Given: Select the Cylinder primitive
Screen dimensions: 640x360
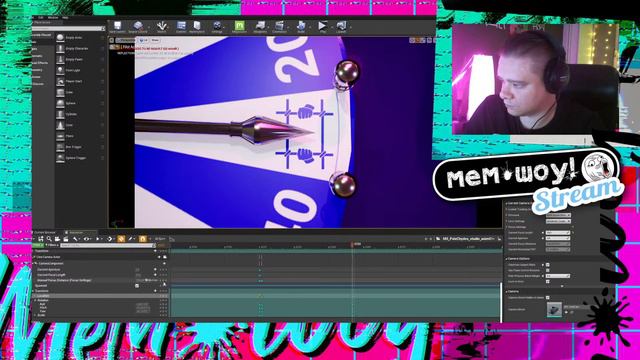Looking at the screenshot, I should (80, 114).
